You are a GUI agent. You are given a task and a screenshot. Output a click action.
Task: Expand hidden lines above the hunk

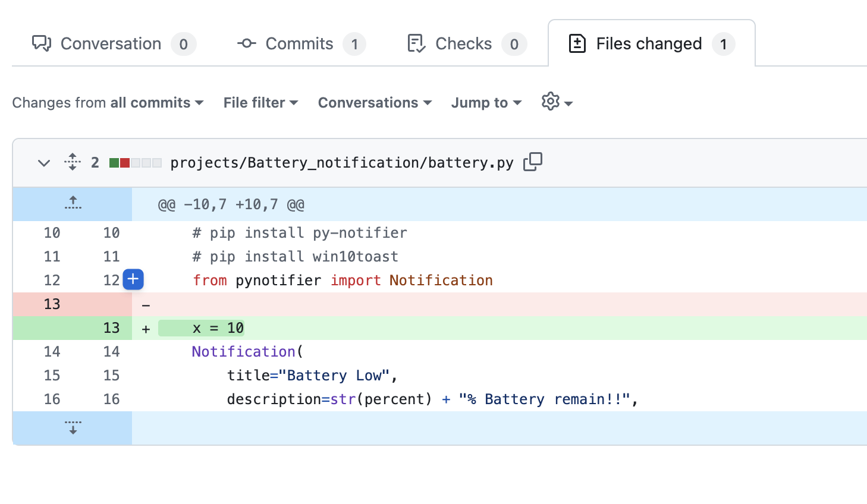(x=73, y=204)
